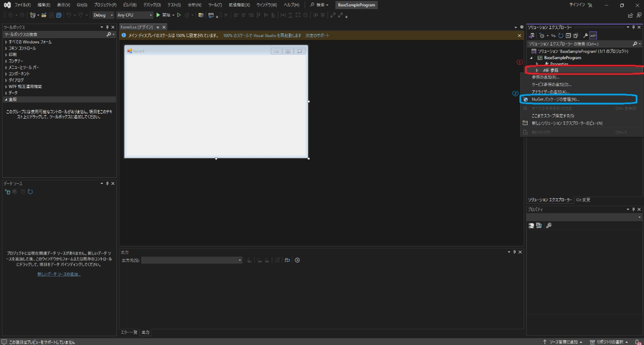Click the Visual Studio logo icon
The image size is (644, 345).
7,5
